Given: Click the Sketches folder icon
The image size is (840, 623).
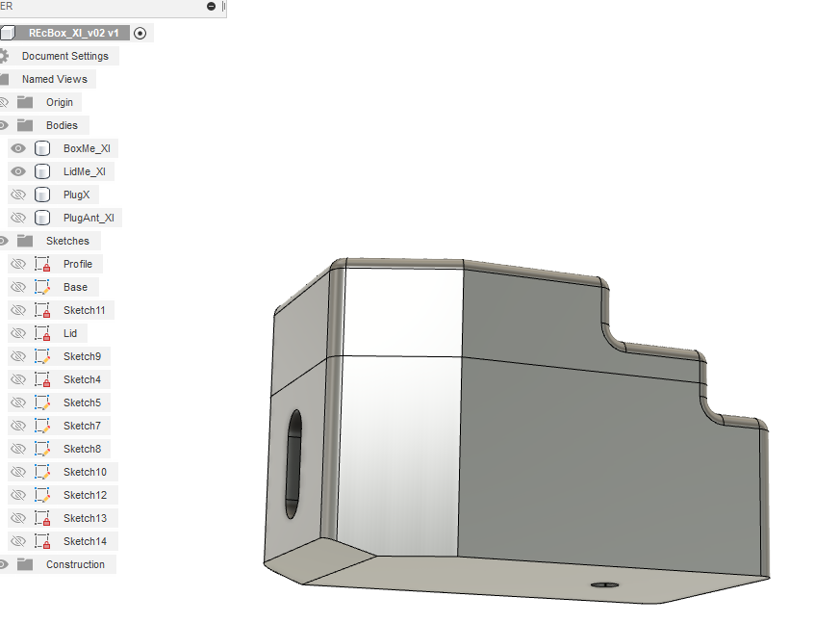Looking at the screenshot, I should coord(25,241).
